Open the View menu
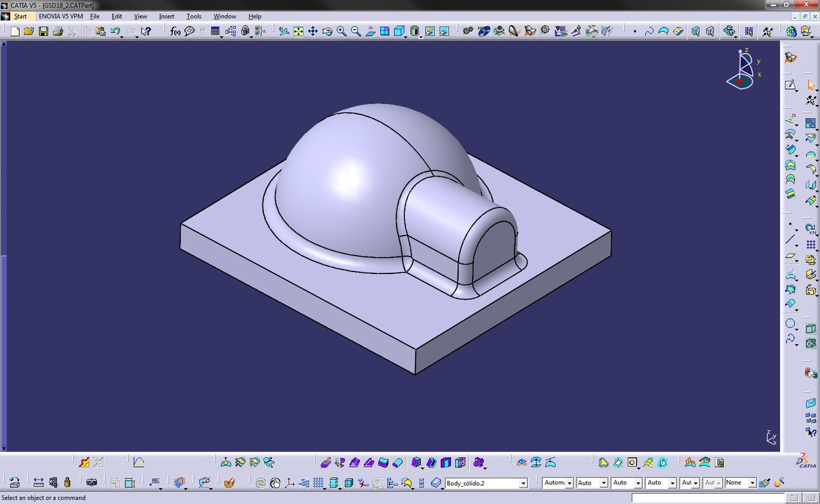820x504 pixels. 140,16
